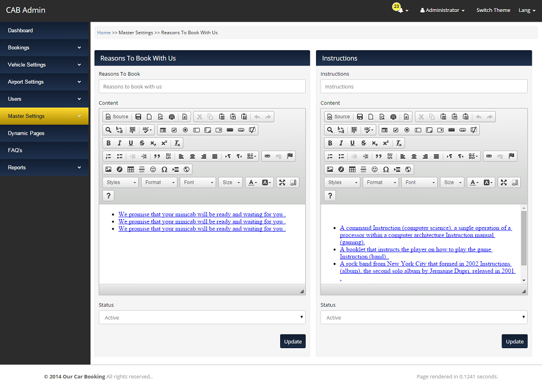Click CAB Admin brand title

(x=26, y=10)
